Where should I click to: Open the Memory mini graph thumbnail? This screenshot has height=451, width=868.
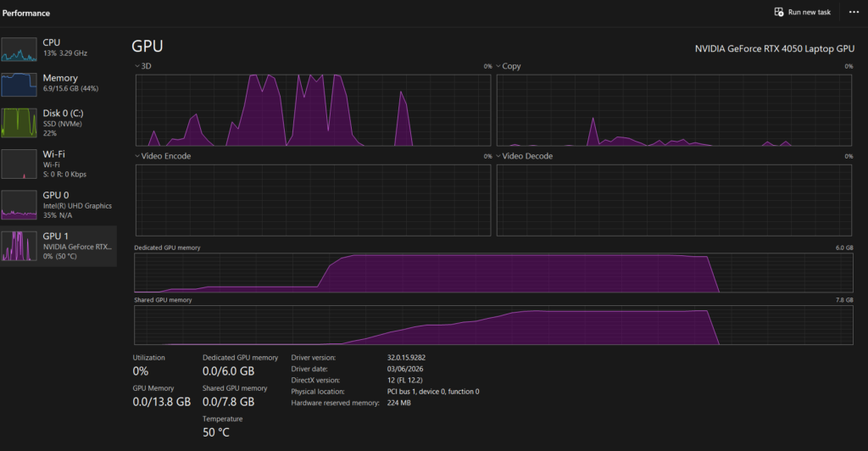click(19, 85)
